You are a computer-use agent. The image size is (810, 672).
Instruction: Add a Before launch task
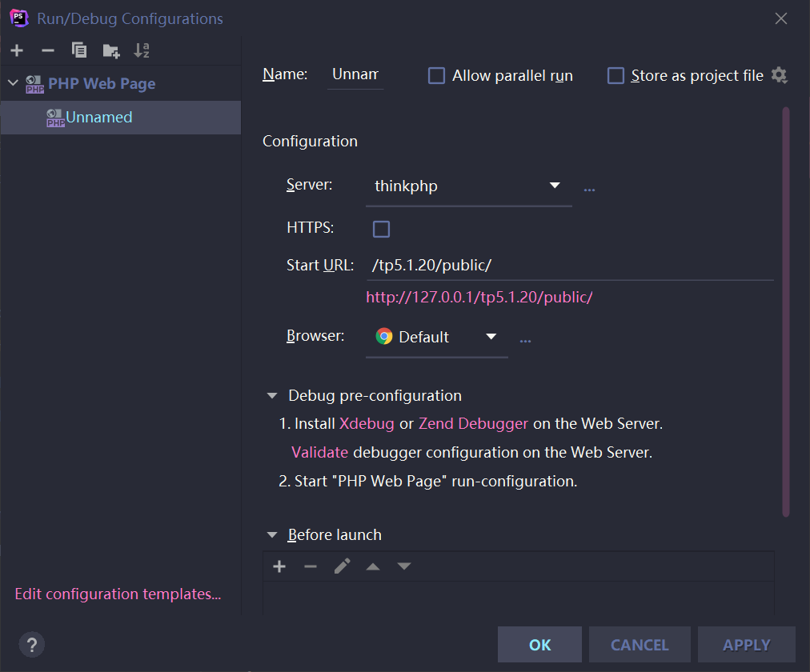click(x=279, y=566)
